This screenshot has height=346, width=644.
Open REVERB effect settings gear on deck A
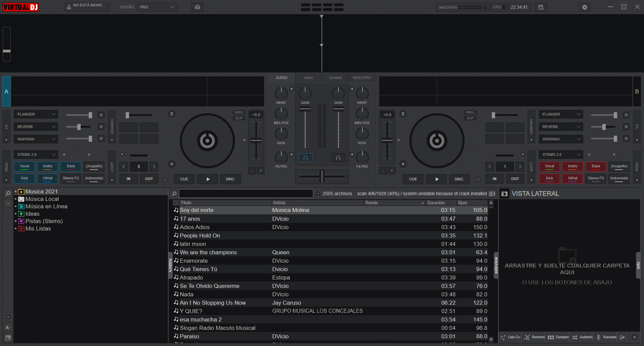click(101, 127)
